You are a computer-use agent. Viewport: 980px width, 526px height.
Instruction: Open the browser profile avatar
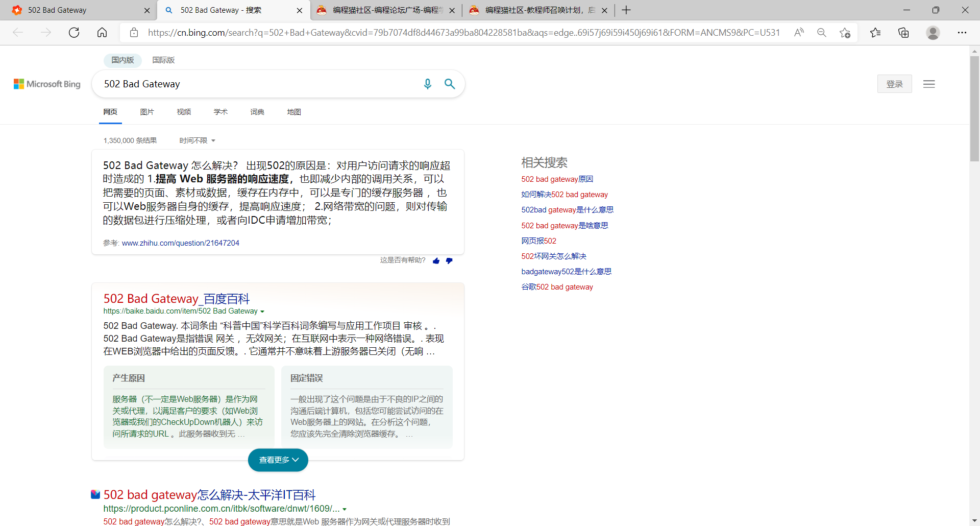coord(933,33)
